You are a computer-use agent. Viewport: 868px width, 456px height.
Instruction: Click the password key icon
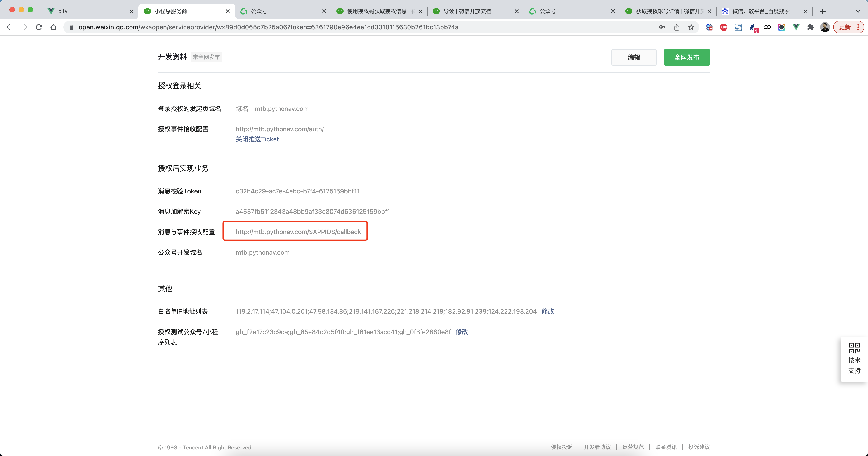tap(662, 27)
